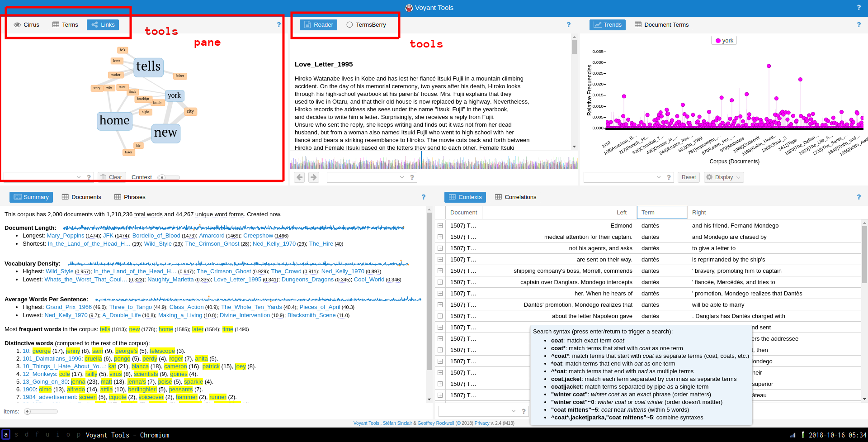Toggle the york legend item in Trends
This screenshot has width=868, height=442.
[x=724, y=41]
